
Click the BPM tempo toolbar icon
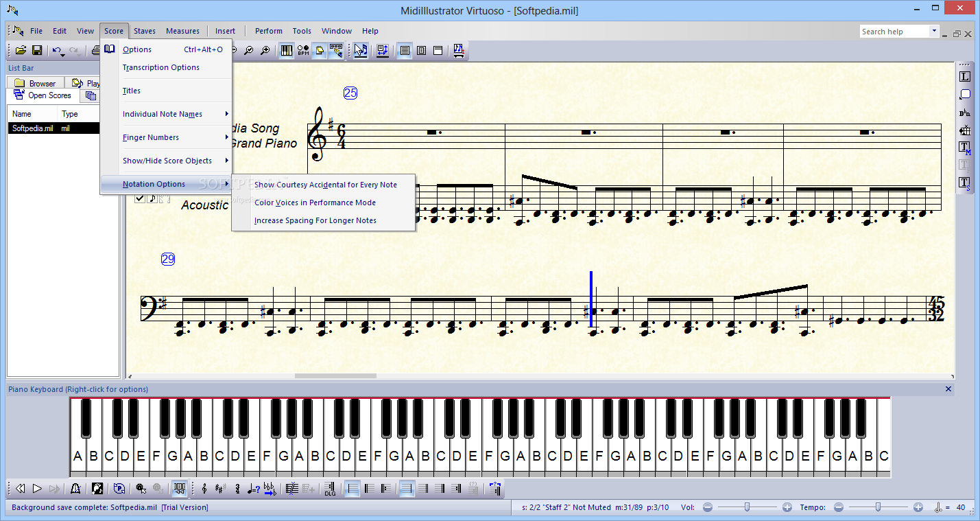tap(303, 50)
